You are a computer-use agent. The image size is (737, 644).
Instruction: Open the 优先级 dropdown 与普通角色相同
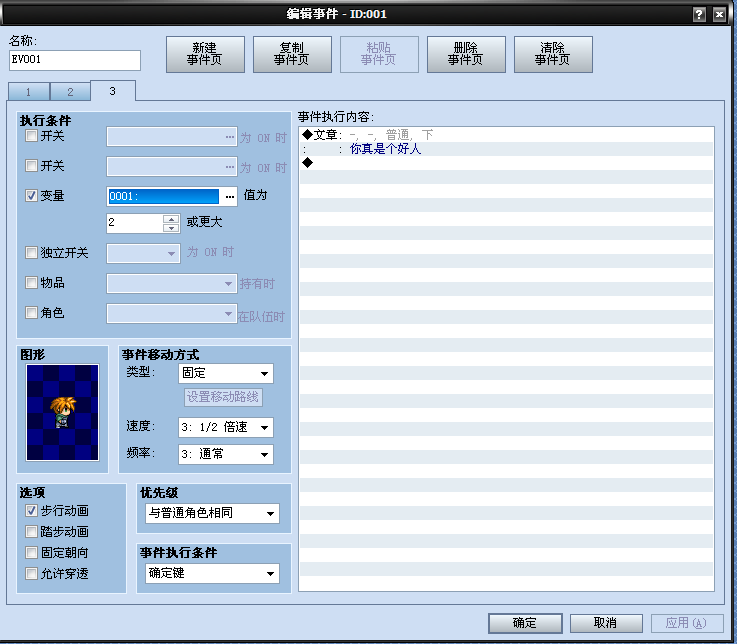pos(212,513)
